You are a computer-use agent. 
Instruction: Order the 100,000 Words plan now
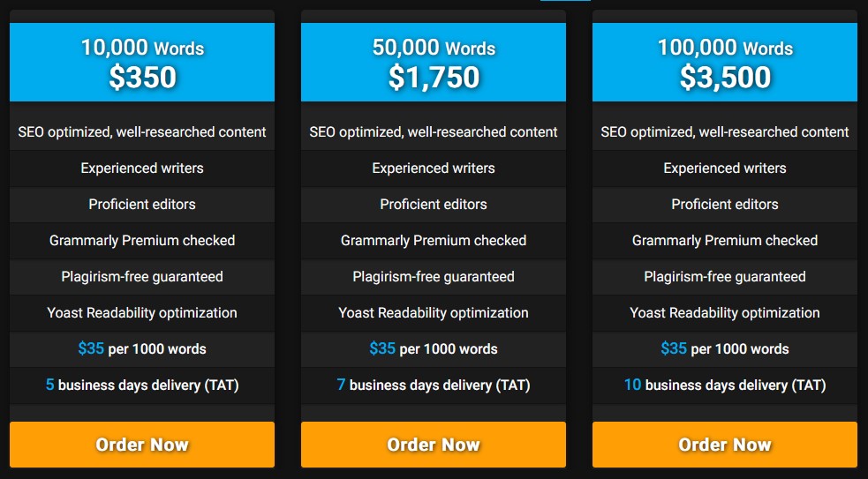[x=725, y=445]
